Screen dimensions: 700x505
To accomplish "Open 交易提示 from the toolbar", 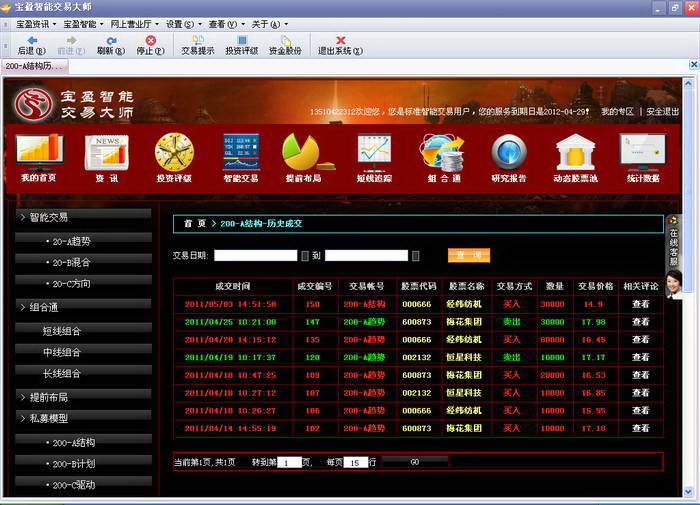I will 198,46.
